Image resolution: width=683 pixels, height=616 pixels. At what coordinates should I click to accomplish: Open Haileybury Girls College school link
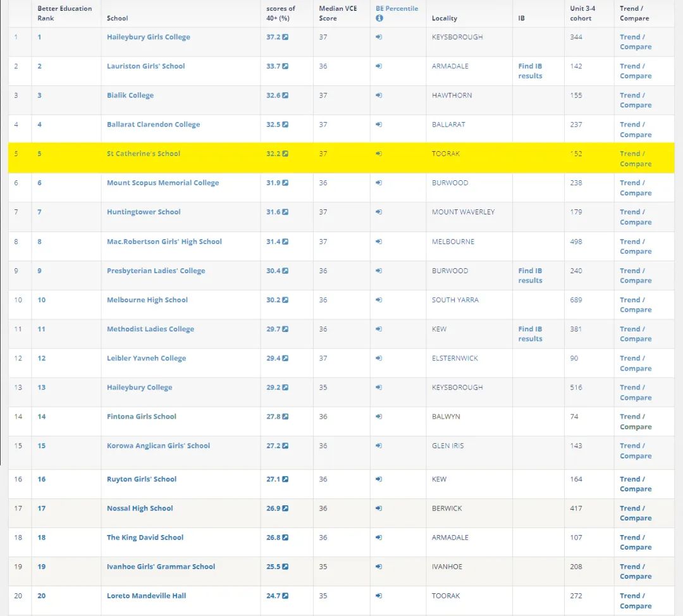[149, 37]
